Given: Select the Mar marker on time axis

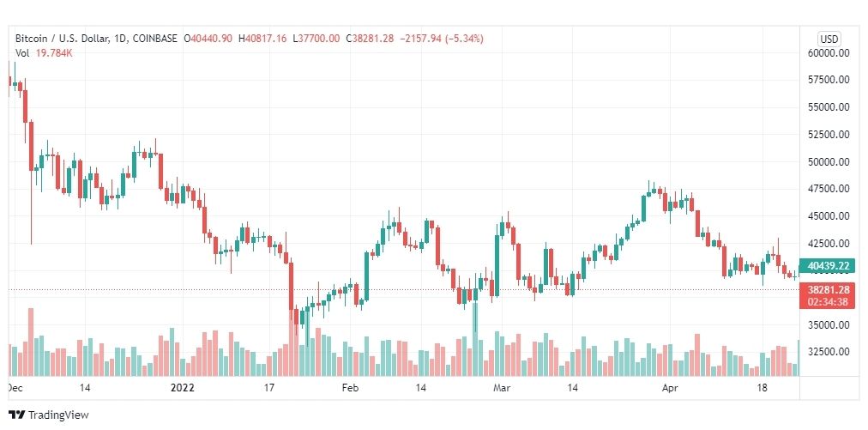Looking at the screenshot, I should 503,388.
